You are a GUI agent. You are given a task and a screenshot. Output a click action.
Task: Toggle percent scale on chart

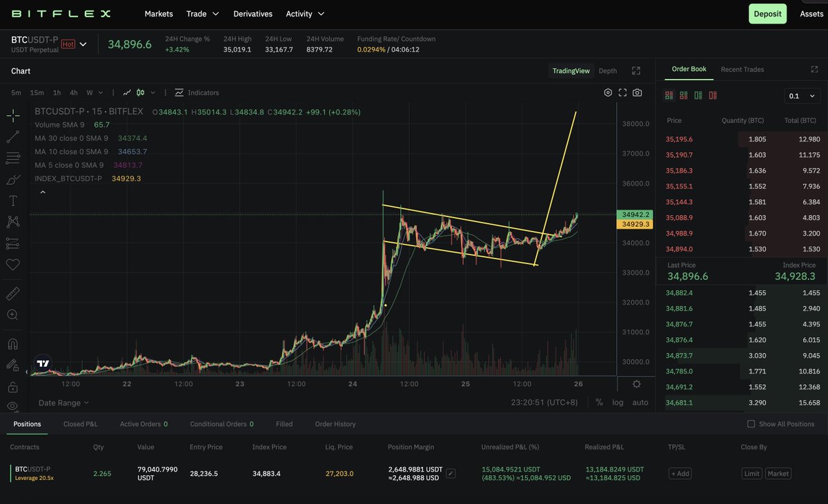599,403
